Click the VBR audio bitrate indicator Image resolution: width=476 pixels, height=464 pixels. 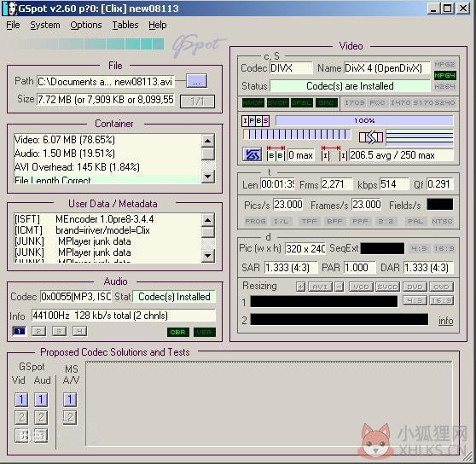(x=204, y=332)
